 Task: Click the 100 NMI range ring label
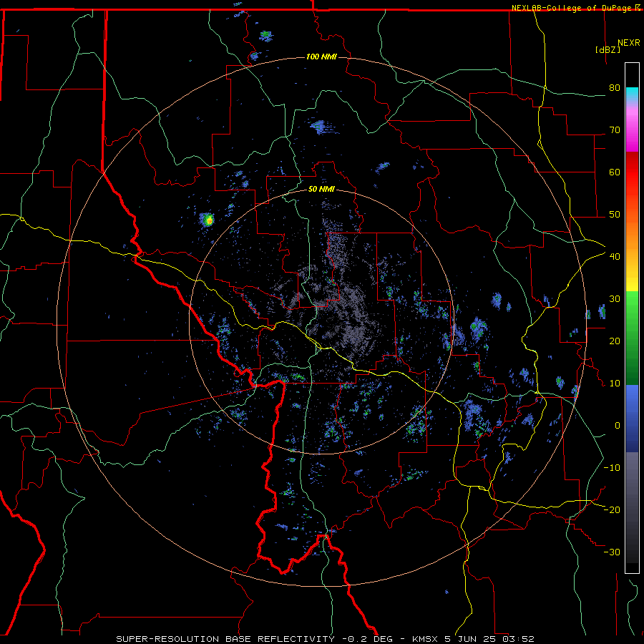pos(321,57)
